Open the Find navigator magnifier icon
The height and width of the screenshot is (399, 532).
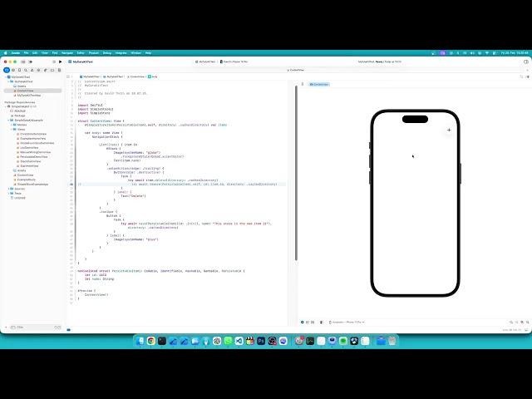(x=26, y=70)
